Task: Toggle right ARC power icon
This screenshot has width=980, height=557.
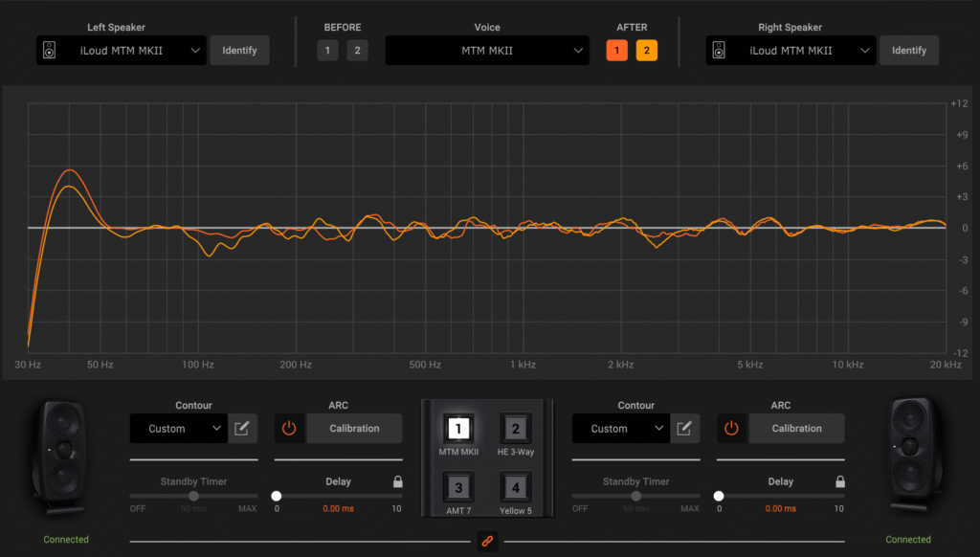Action: [x=731, y=428]
